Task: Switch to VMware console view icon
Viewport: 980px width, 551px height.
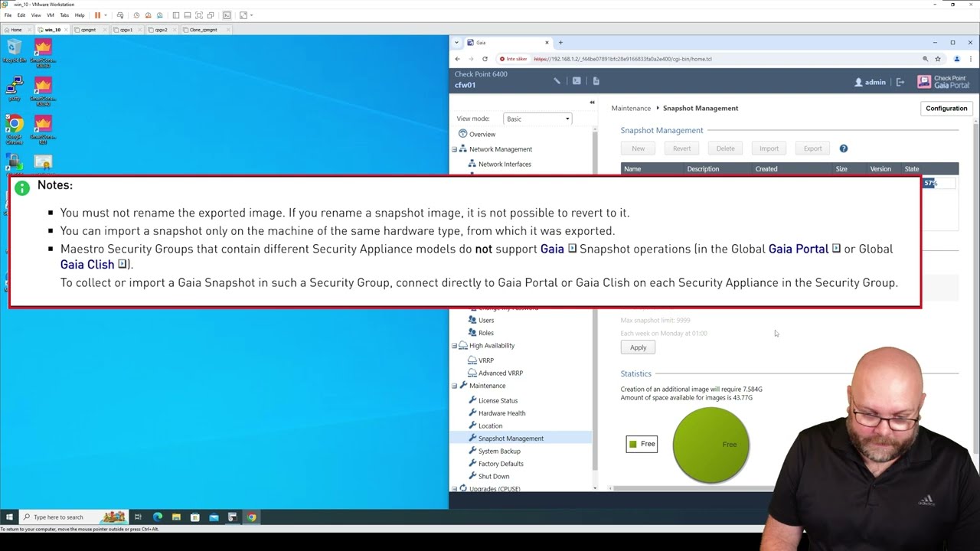Action: point(227,15)
